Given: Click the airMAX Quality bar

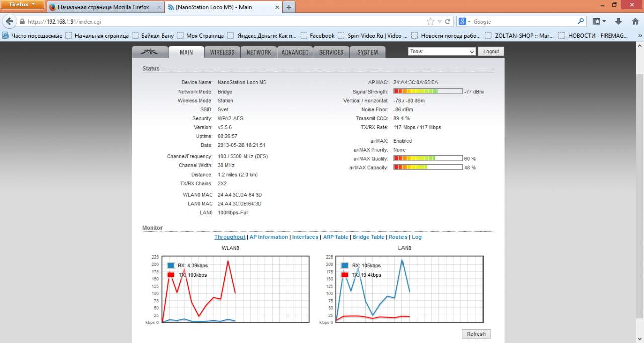Looking at the screenshot, I should 428,158.
